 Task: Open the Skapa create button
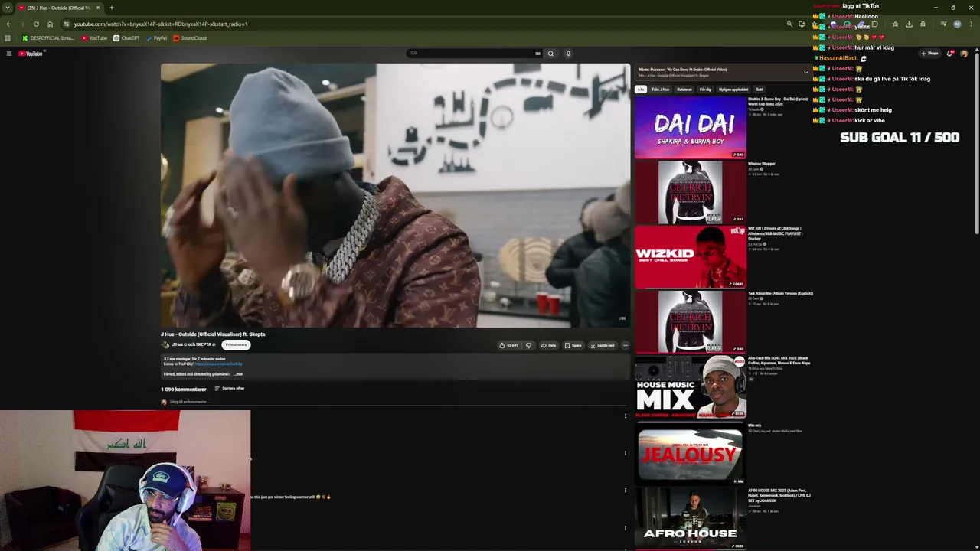tap(929, 54)
